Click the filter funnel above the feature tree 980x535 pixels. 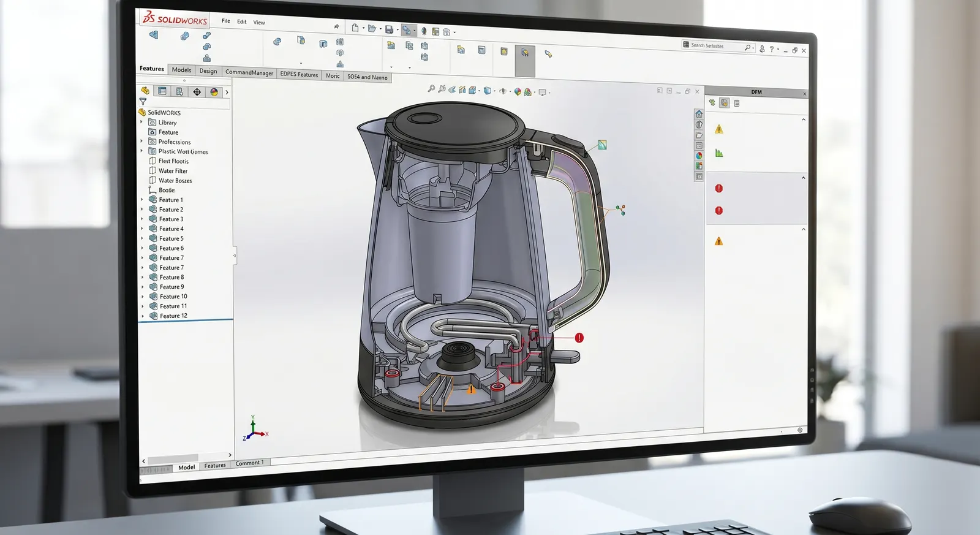[143, 102]
